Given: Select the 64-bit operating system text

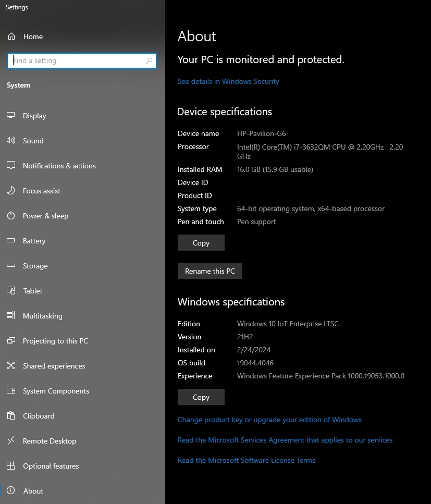Looking at the screenshot, I should tap(311, 208).
